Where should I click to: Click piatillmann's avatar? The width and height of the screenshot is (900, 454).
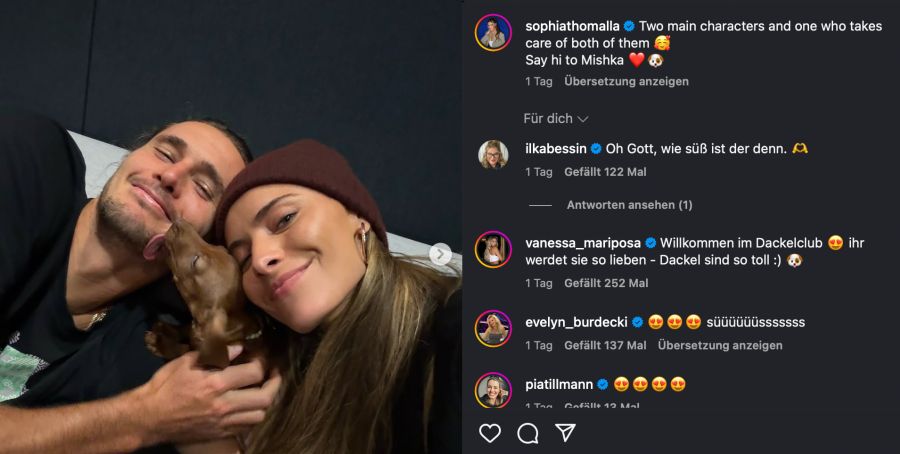click(x=493, y=390)
